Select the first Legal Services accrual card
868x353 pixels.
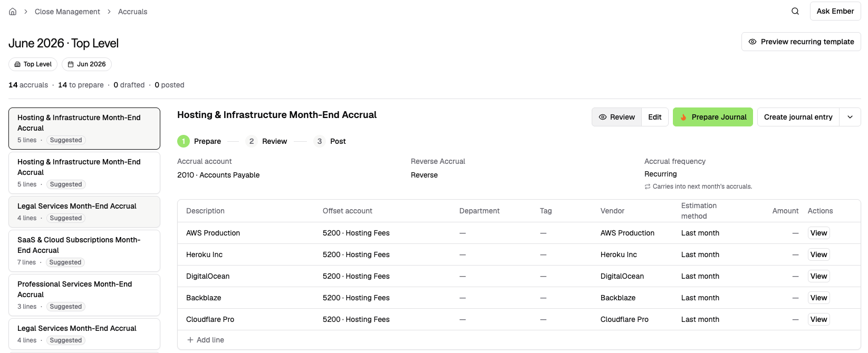coord(84,212)
